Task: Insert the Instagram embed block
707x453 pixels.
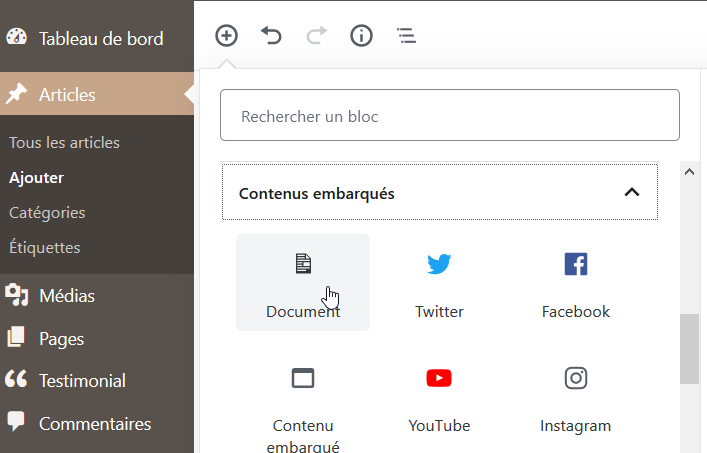Action: coord(576,401)
